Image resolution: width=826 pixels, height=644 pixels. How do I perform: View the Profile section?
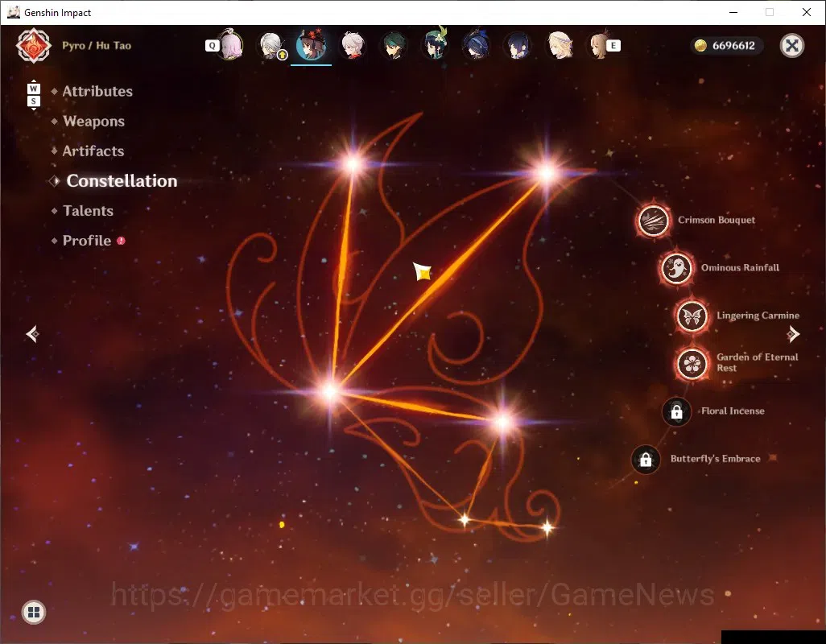(87, 241)
